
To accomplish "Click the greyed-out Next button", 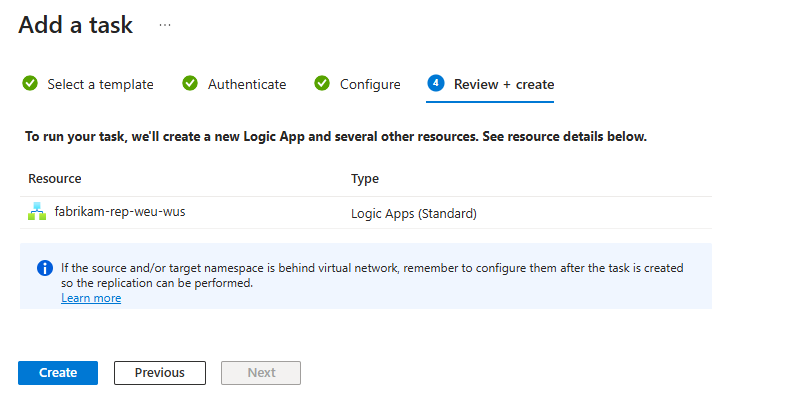I will pos(261,373).
